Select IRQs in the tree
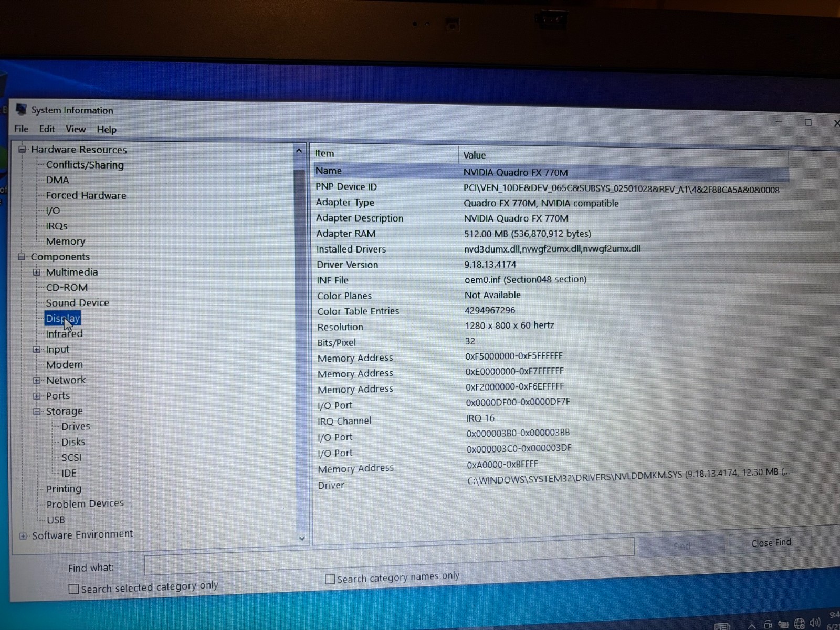The image size is (840, 630). click(x=57, y=226)
